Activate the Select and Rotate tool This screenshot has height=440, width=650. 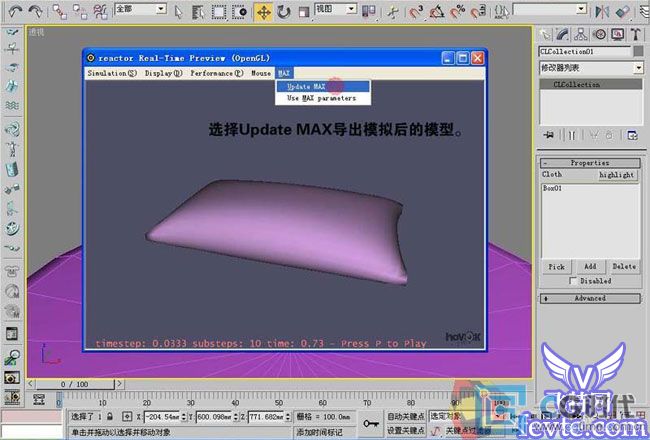click(284, 12)
